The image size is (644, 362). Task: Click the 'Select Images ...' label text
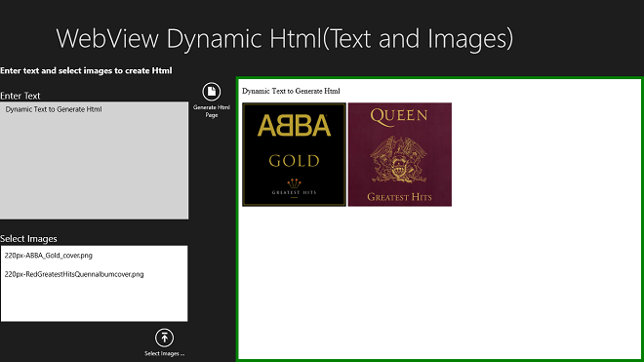pyautogui.click(x=164, y=353)
